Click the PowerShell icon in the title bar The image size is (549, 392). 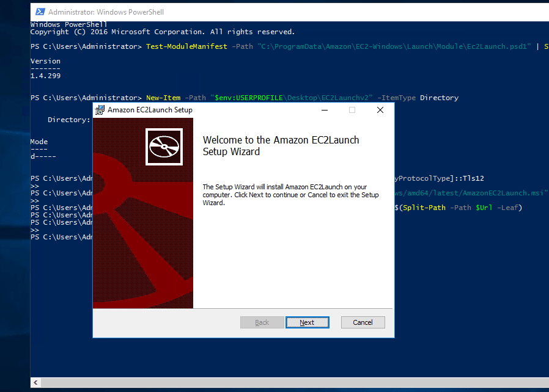(x=40, y=12)
